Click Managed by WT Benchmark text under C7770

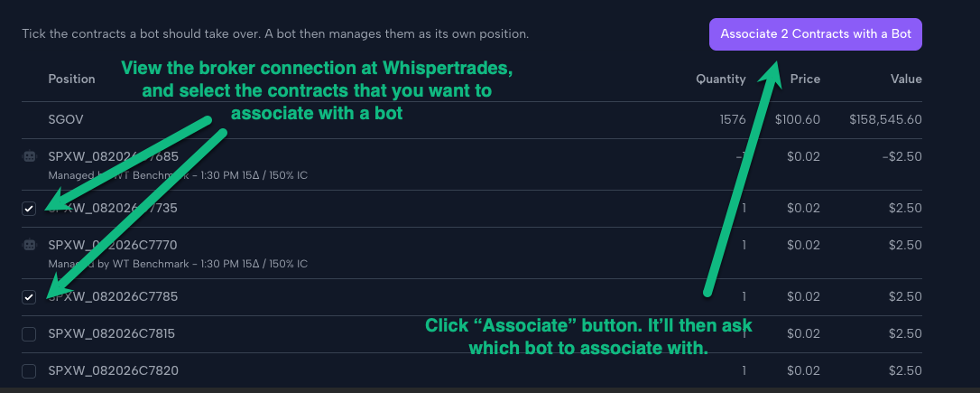pos(178,264)
